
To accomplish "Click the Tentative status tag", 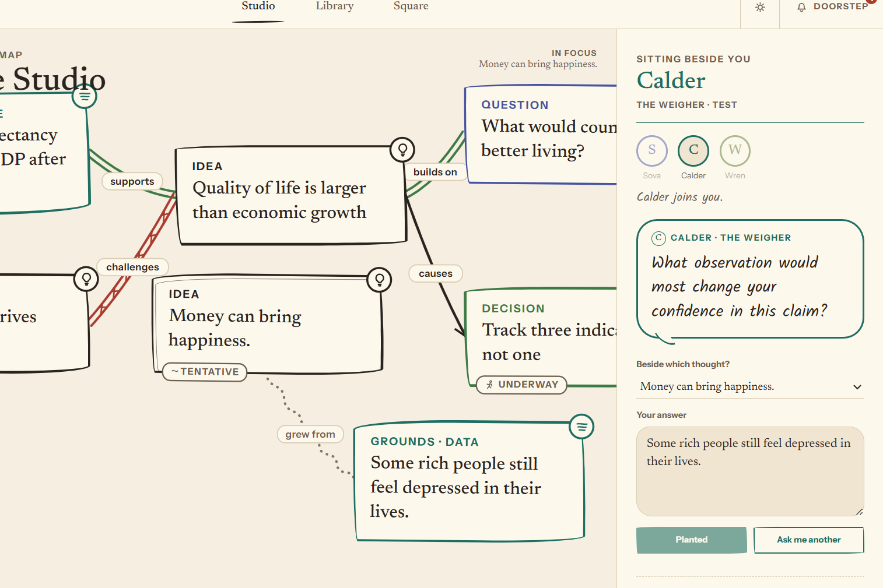I will pyautogui.click(x=205, y=372).
